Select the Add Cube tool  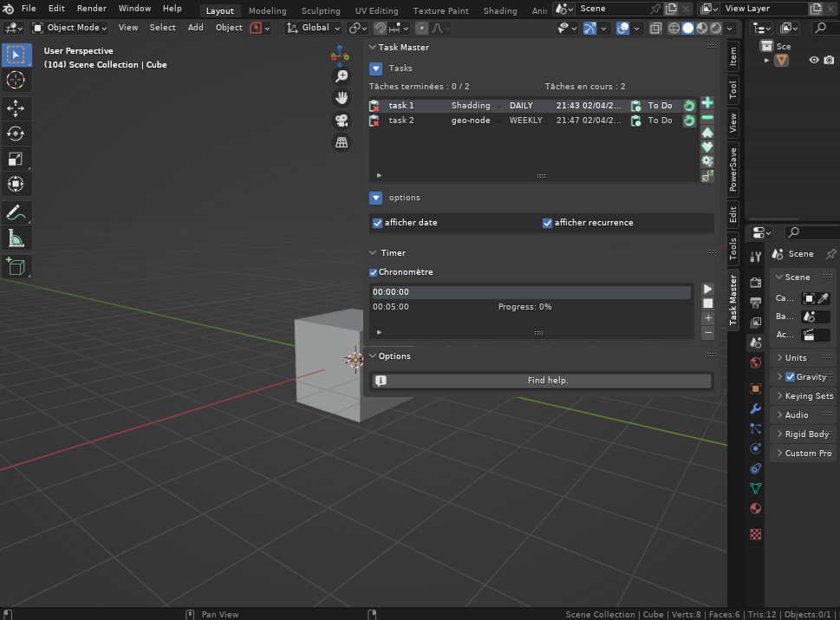(17, 266)
